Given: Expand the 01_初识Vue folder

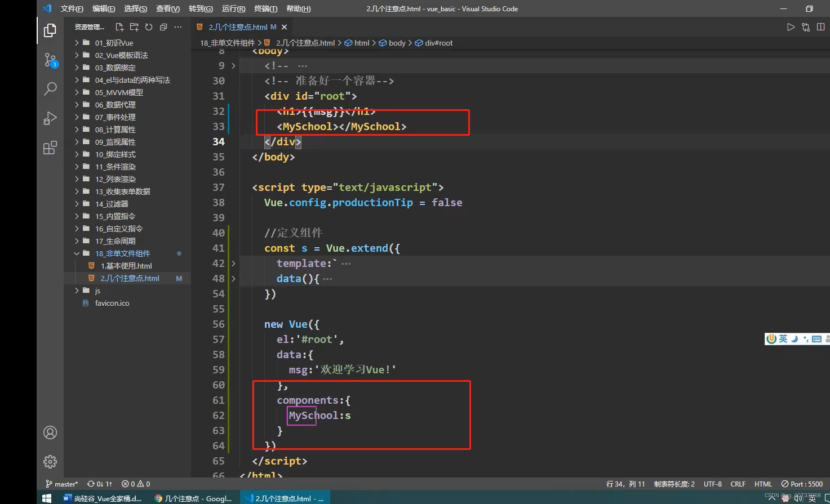Looking at the screenshot, I should pyautogui.click(x=127, y=43).
